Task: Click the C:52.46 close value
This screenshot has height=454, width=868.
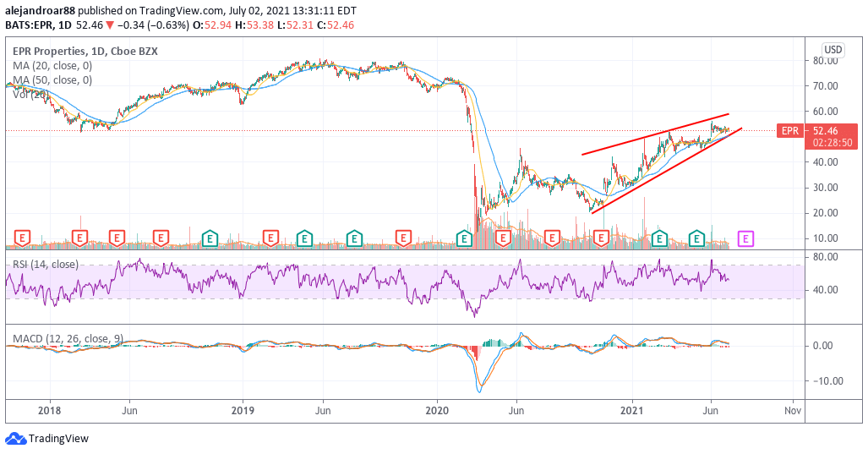Action: click(x=336, y=25)
